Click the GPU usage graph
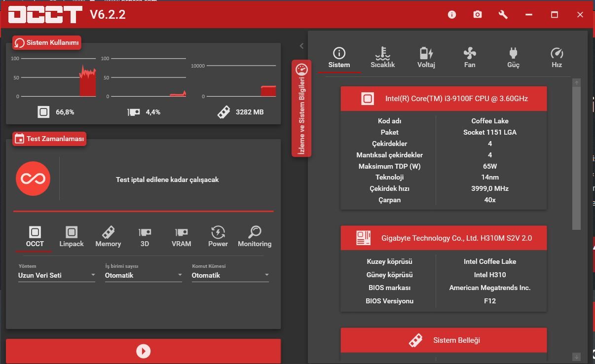The image size is (595, 364). pyautogui.click(x=144, y=77)
